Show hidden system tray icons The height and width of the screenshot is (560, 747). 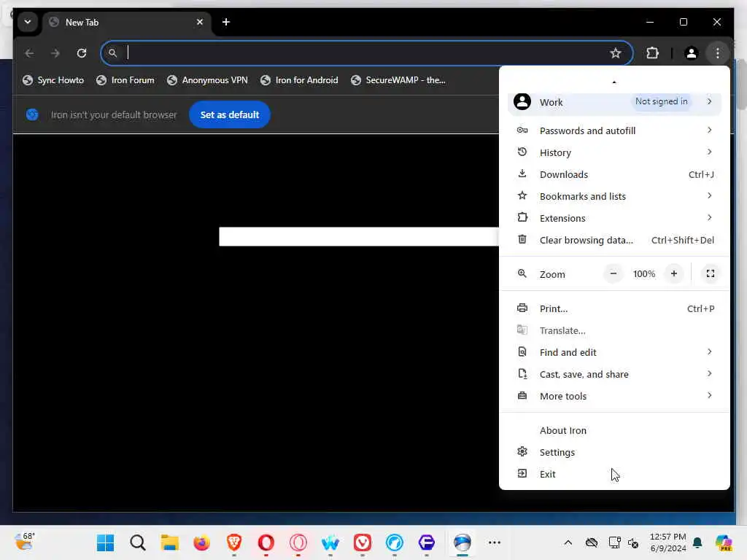(x=568, y=542)
